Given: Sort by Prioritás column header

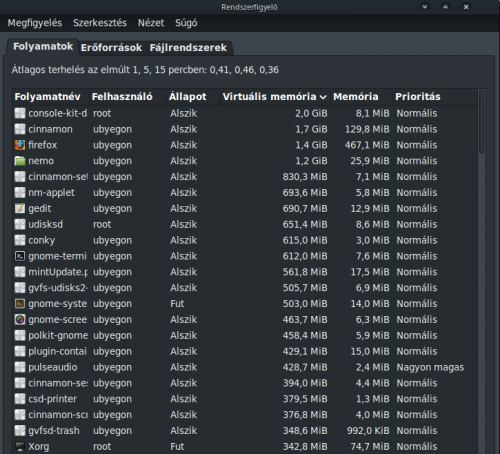Looking at the screenshot, I should 435,97.
